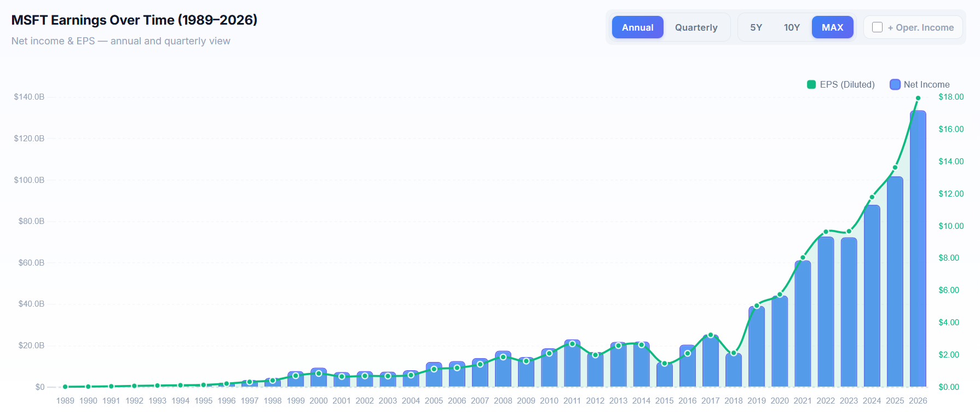
Task: Click the blue Net Income legend swatch
Action: pyautogui.click(x=895, y=84)
